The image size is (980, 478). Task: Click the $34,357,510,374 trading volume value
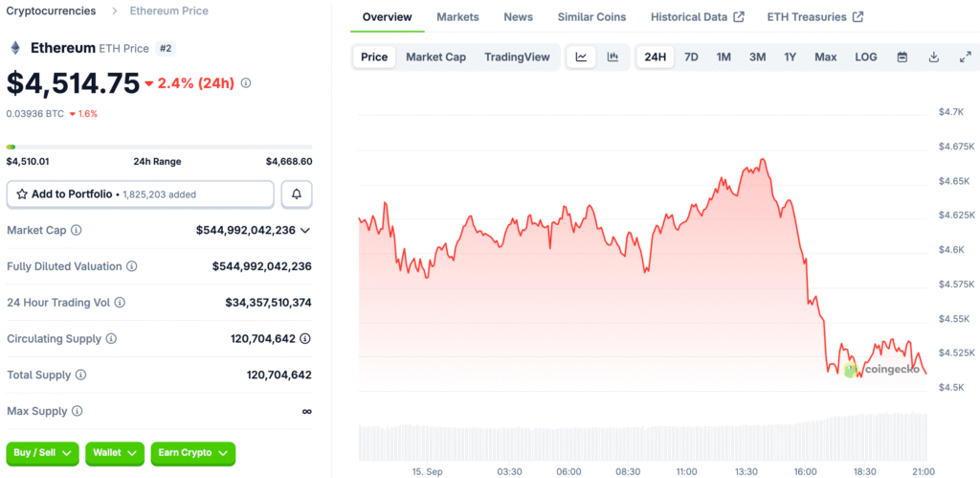coord(269,303)
